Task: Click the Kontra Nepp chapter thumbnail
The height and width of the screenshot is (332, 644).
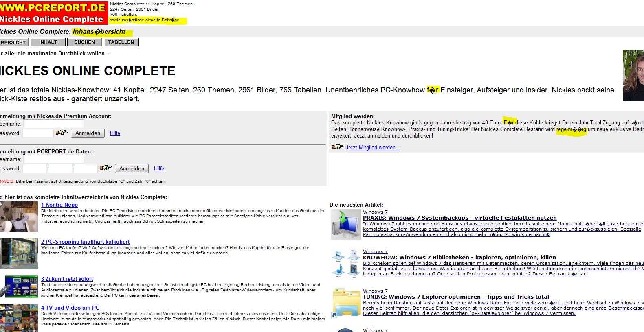Action: coord(19,216)
